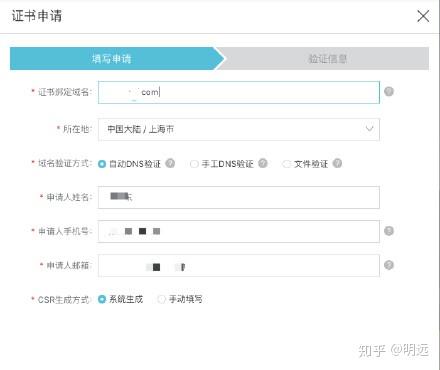
Task: Open the 所在地 location dropdown
Action: coord(239,129)
